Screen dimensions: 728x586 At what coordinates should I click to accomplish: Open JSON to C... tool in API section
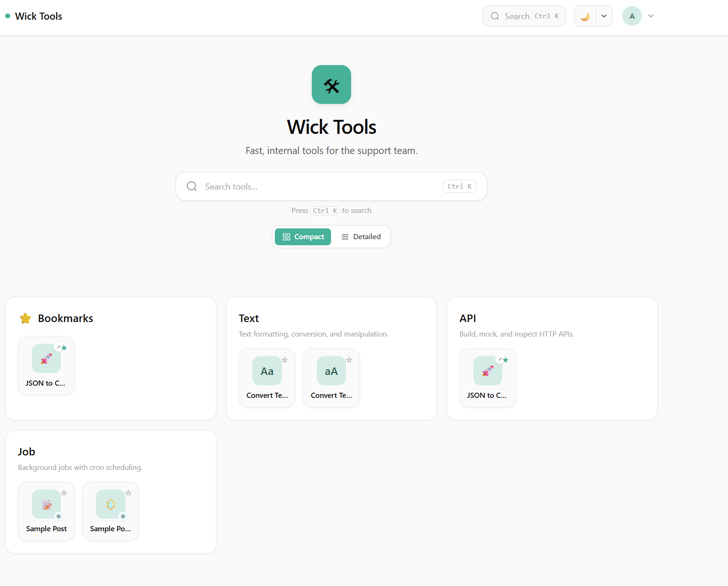487,378
